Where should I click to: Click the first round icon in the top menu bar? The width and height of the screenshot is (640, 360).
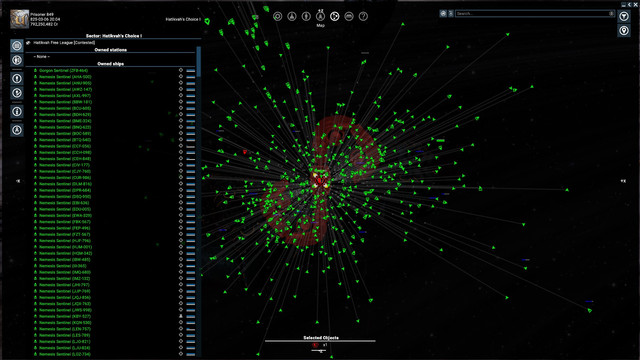pyautogui.click(x=278, y=16)
